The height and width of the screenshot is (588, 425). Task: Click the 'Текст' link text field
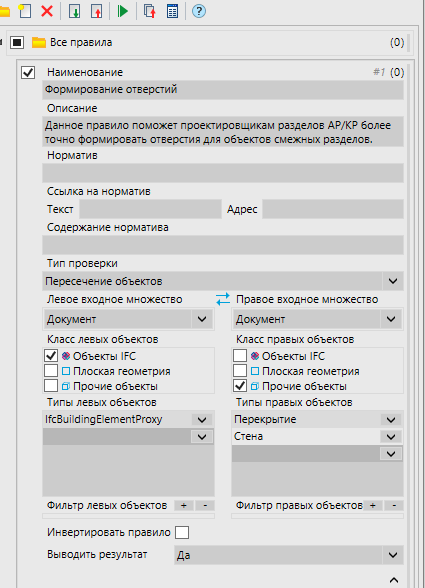pos(150,209)
